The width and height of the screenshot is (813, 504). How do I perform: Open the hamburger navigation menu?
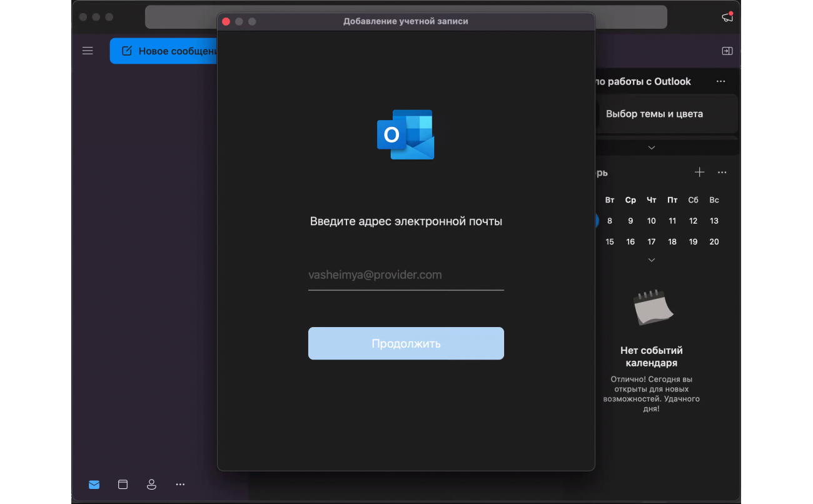[x=88, y=51]
